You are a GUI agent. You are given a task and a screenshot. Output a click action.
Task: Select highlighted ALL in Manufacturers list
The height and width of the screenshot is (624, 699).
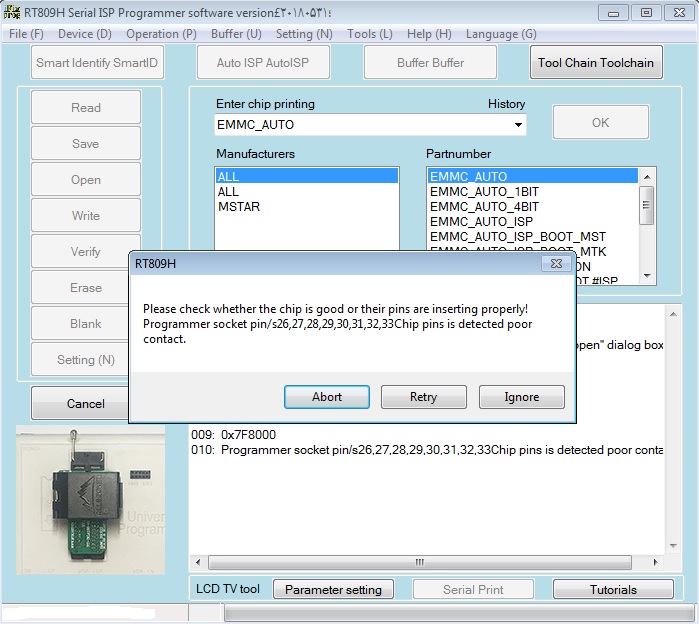(x=307, y=176)
